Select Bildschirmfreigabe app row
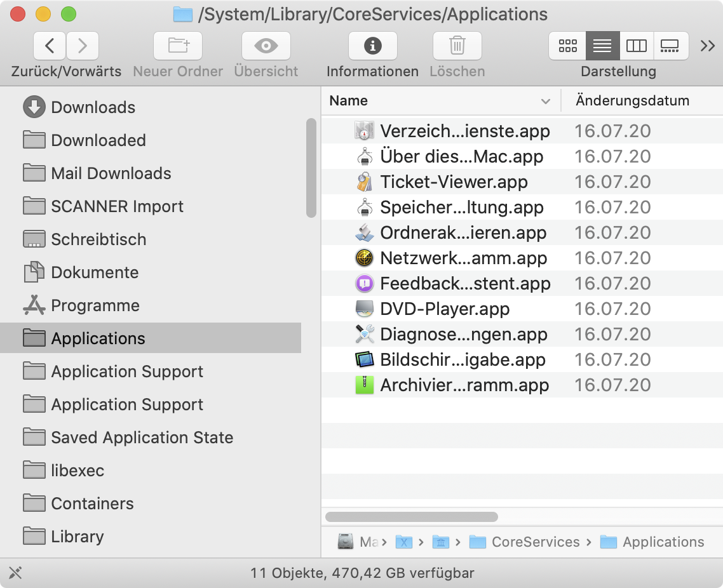Screen dimensions: 723x588 pyautogui.click(x=463, y=360)
